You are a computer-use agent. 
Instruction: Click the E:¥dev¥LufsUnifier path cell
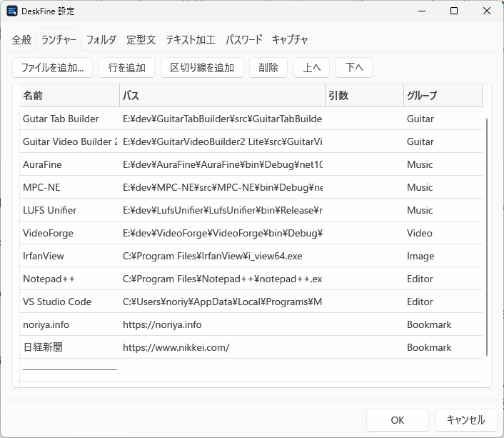pyautogui.click(x=222, y=210)
